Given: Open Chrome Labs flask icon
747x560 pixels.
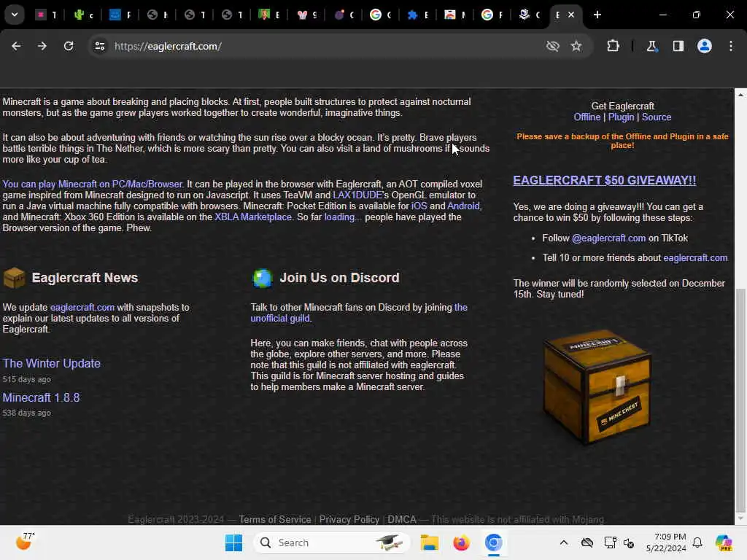Looking at the screenshot, I should (x=651, y=46).
